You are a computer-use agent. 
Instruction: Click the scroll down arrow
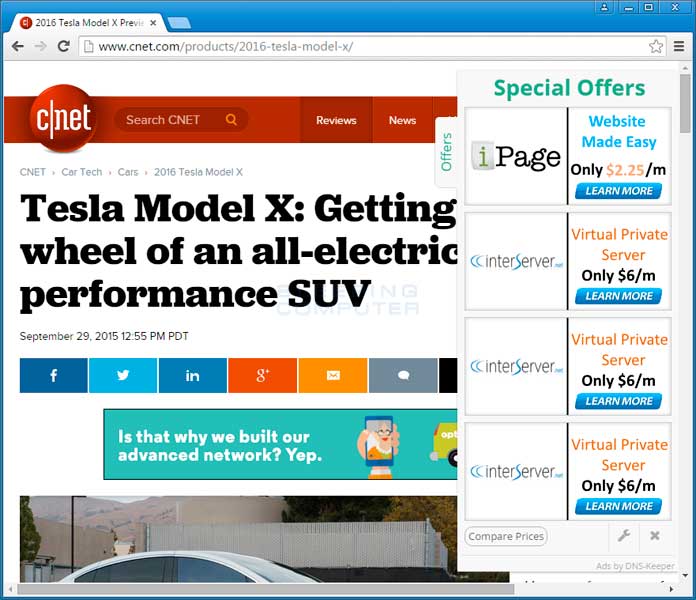pyautogui.click(x=685, y=576)
